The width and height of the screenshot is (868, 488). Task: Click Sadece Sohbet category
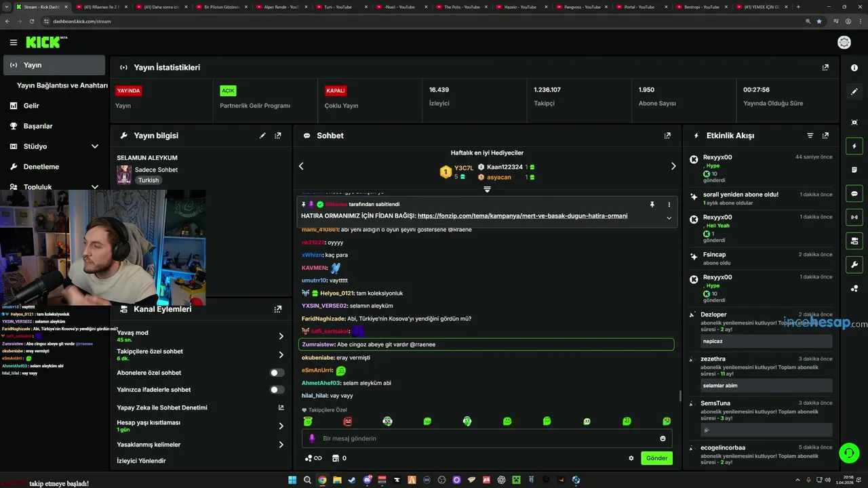156,170
